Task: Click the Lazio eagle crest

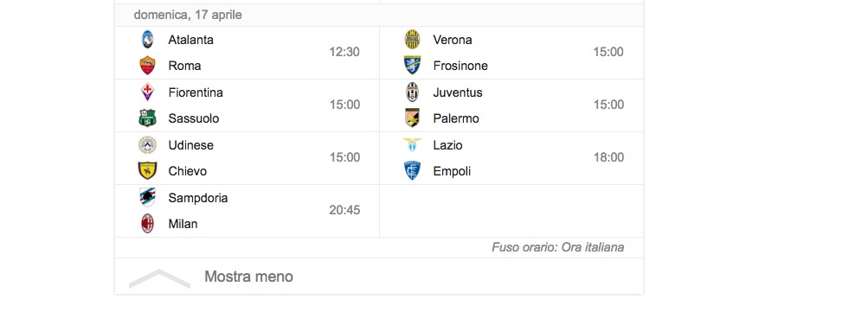Action: click(x=412, y=144)
